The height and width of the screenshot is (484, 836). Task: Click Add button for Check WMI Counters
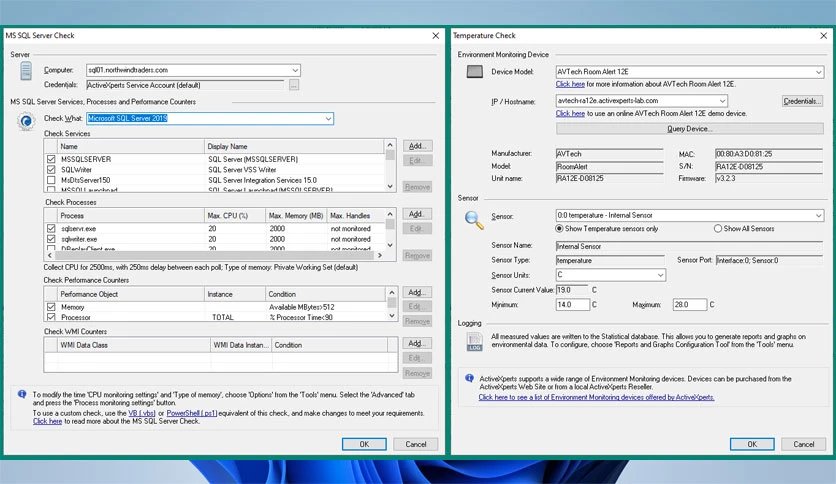(x=417, y=343)
